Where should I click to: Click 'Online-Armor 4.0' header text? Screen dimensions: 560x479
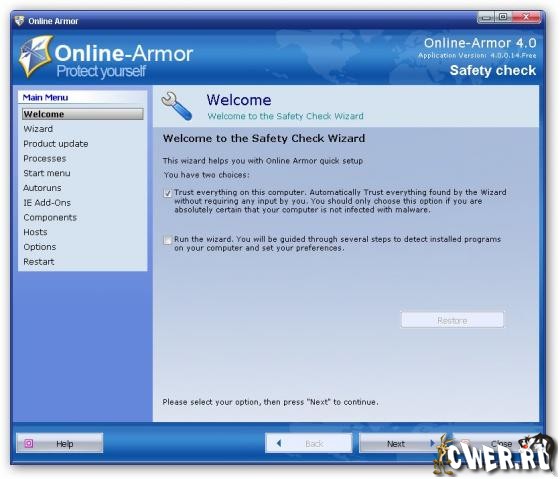(480, 43)
